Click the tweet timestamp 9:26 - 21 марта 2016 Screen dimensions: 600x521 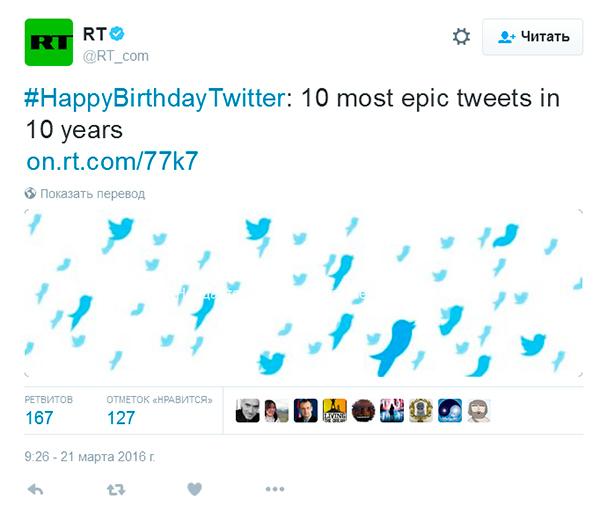point(90,456)
